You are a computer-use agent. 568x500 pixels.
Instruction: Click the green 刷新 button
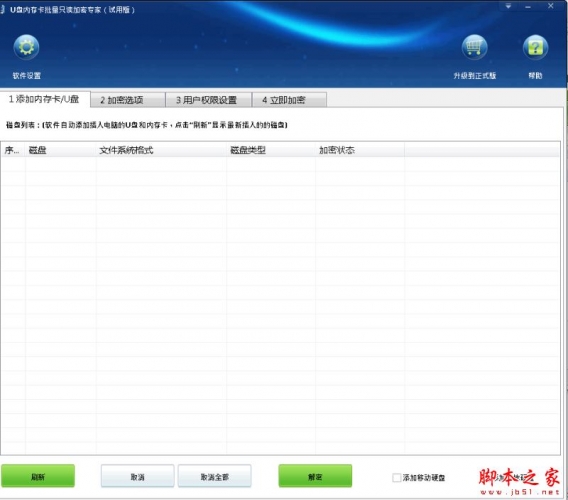tap(38, 476)
